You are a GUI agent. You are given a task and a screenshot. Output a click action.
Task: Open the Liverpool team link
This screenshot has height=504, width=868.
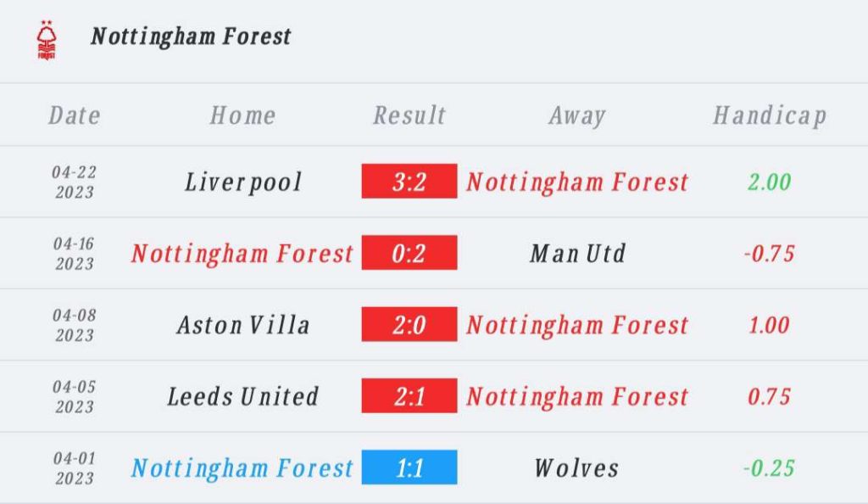(x=243, y=182)
